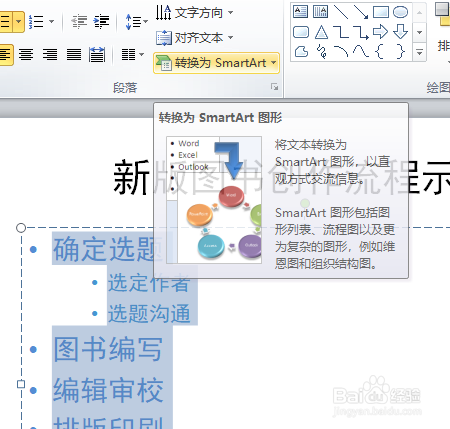The image size is (450, 429).
Task: Select the arrow line shape
Action: (361, 12)
